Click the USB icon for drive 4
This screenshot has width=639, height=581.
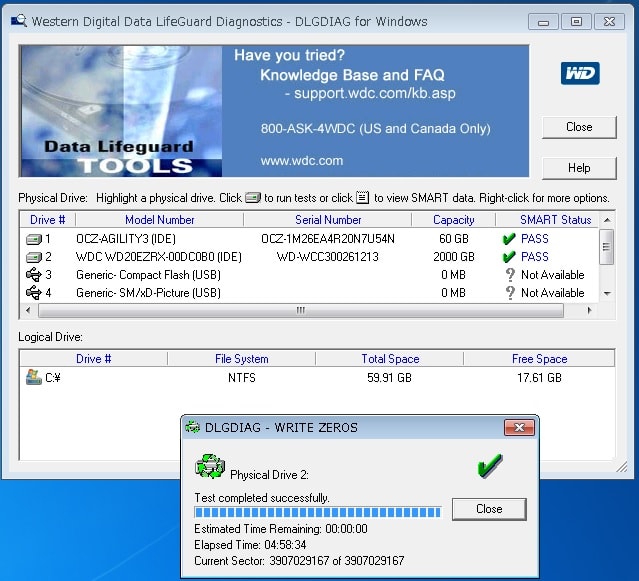click(33, 293)
